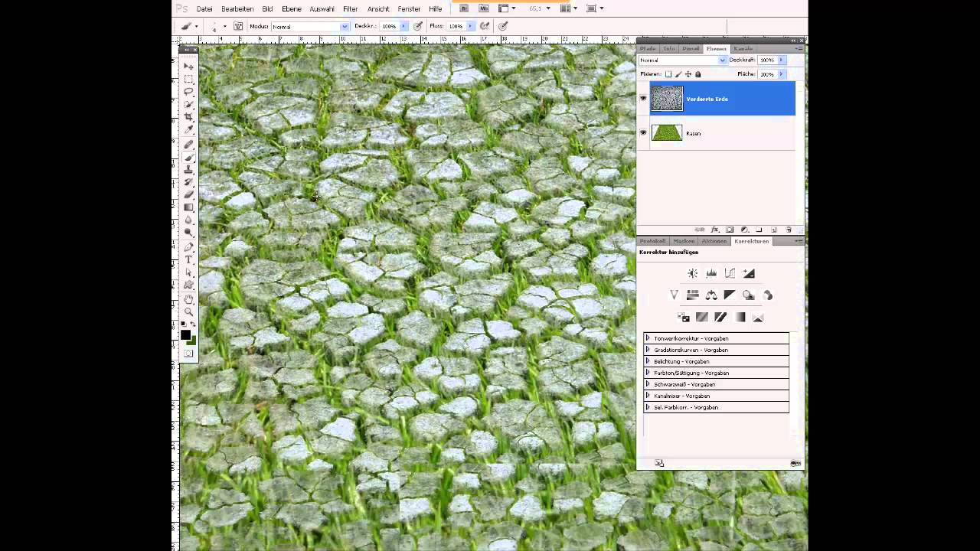
Task: Click the foreground color swatch
Action: click(185, 334)
